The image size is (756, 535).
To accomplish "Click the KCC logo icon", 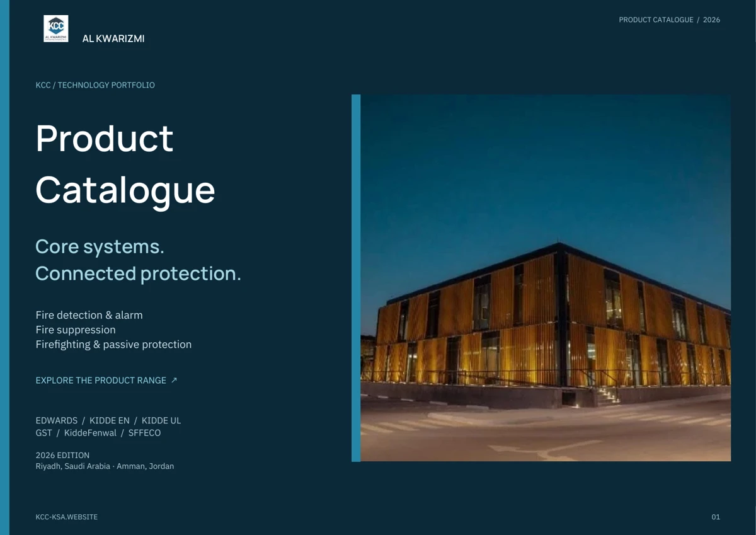I will pos(56,29).
